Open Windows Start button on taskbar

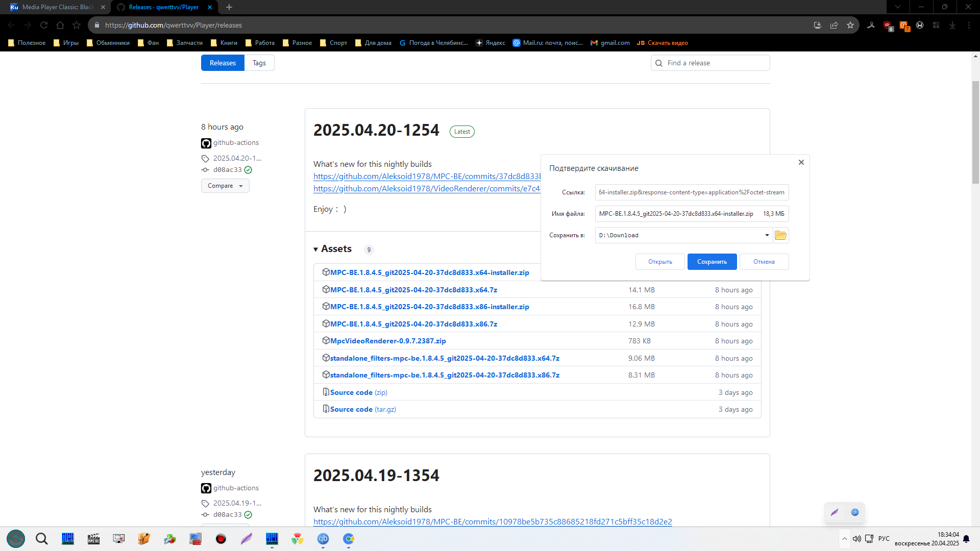point(16,539)
